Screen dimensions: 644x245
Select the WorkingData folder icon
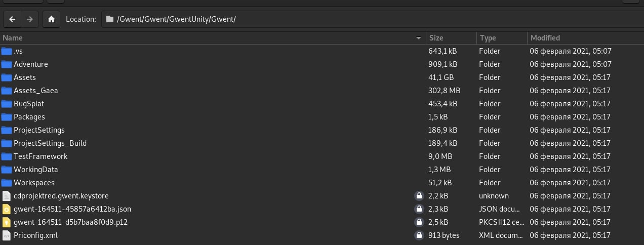point(7,170)
